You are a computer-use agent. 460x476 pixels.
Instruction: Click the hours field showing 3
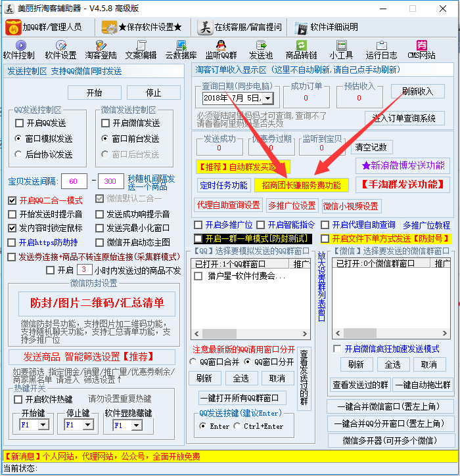click(84, 270)
